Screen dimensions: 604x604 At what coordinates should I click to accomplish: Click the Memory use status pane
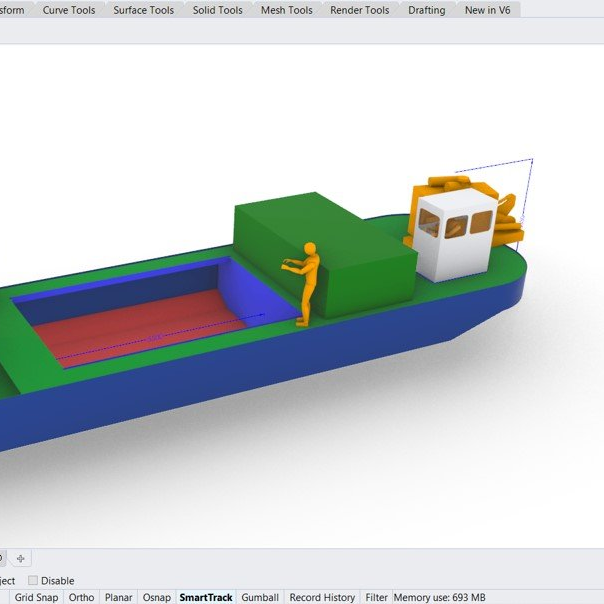pos(439,597)
